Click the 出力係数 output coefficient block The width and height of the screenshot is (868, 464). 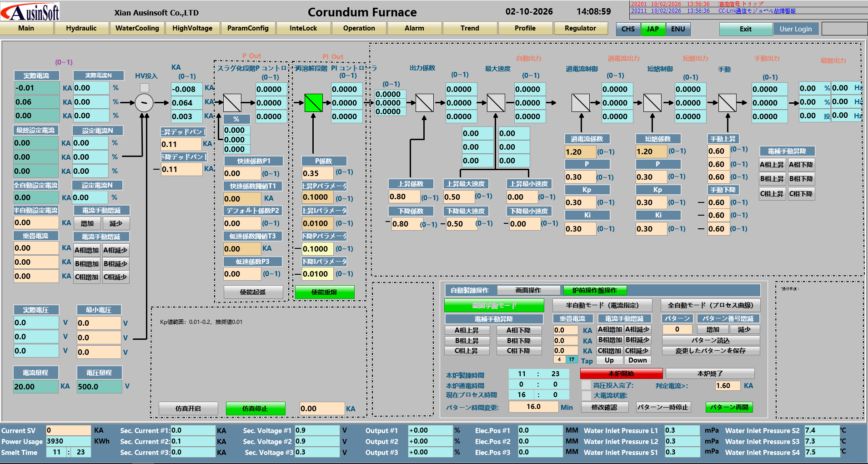424,103
